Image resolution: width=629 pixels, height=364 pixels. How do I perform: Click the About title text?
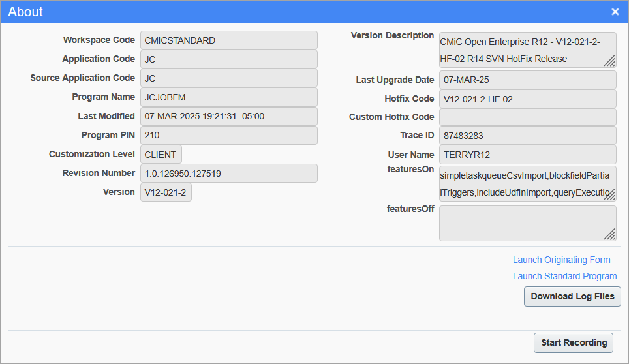click(25, 12)
